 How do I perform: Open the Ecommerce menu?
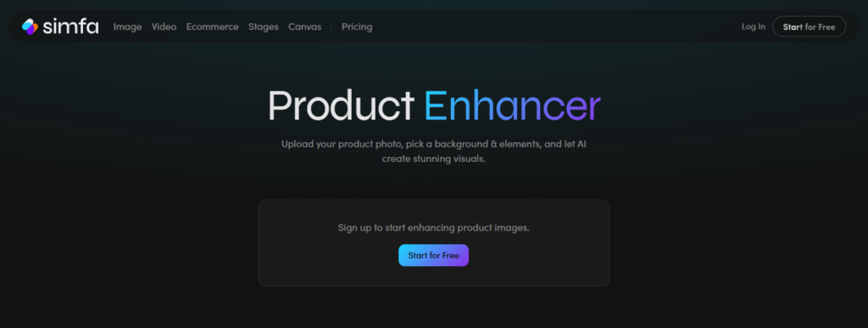pos(212,26)
